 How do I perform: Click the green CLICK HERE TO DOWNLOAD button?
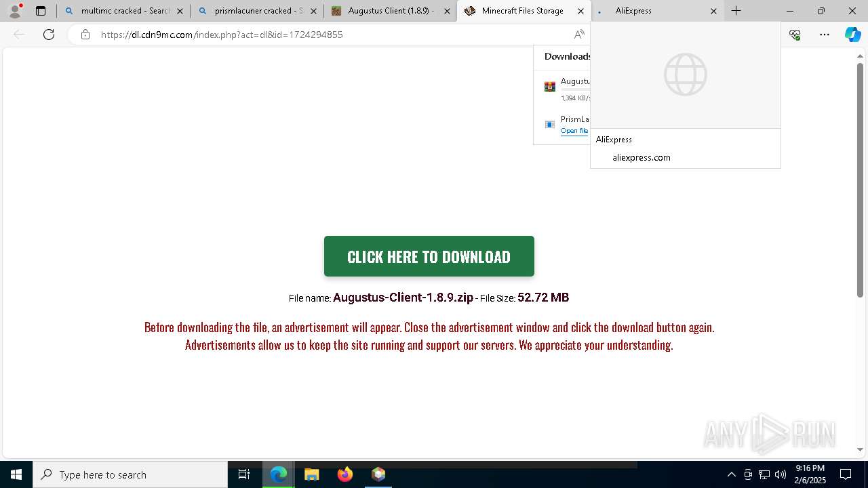point(429,256)
